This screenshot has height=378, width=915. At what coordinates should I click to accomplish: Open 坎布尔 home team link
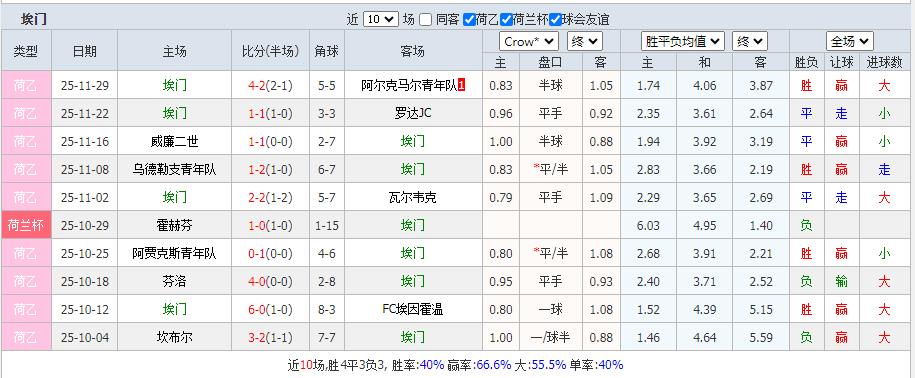[174, 338]
